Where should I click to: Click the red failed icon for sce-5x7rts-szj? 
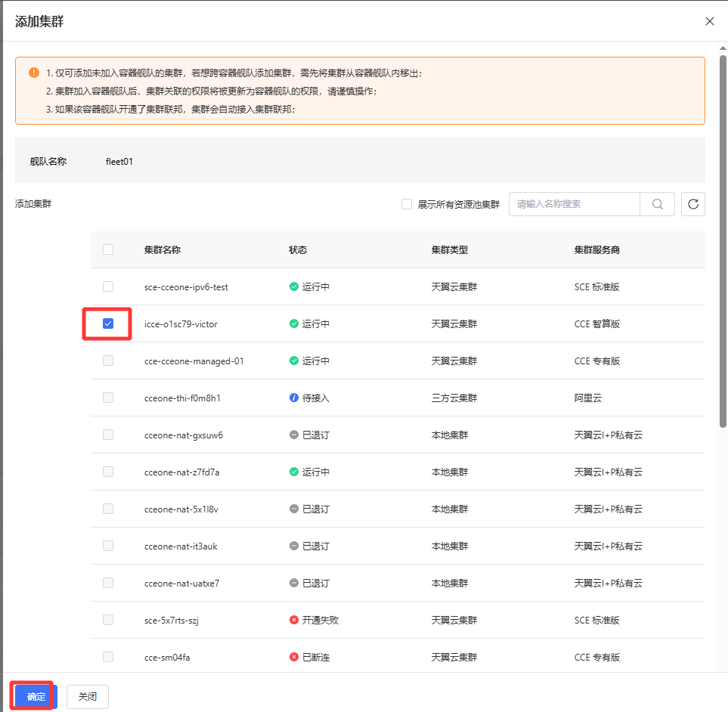click(x=294, y=620)
